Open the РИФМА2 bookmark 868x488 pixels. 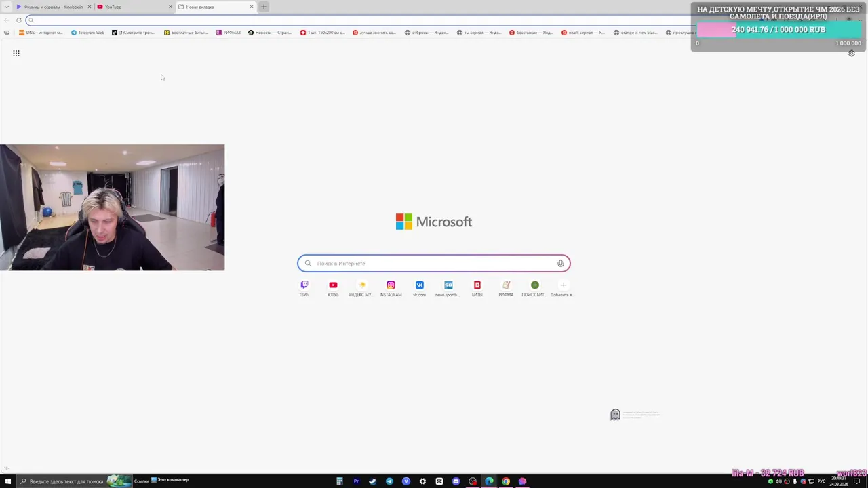229,33
